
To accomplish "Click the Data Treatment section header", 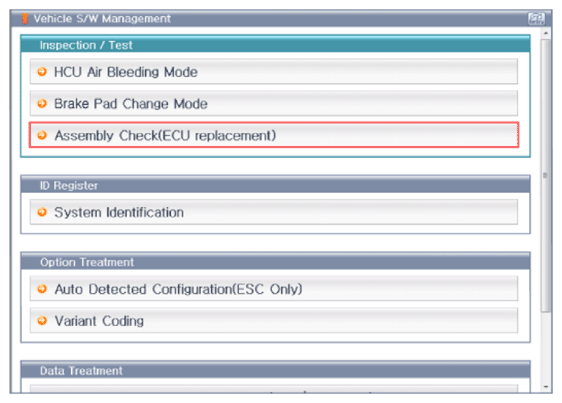I will pyautogui.click(x=275, y=370).
